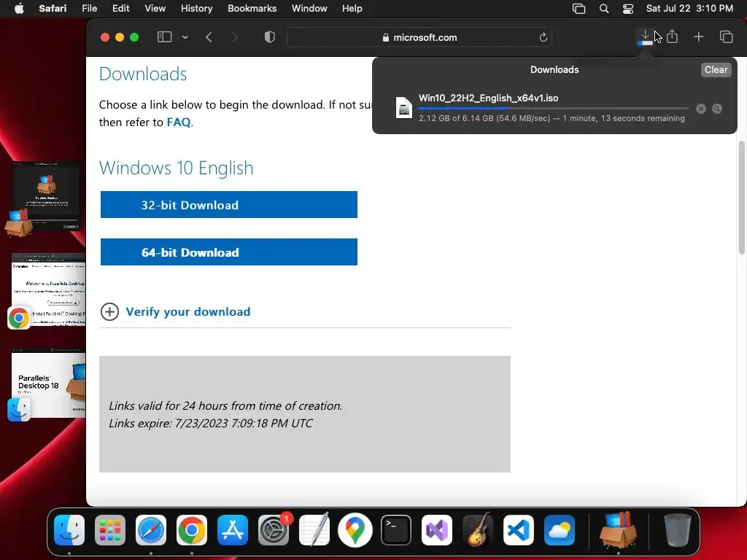Click the date and time clock

tap(689, 9)
